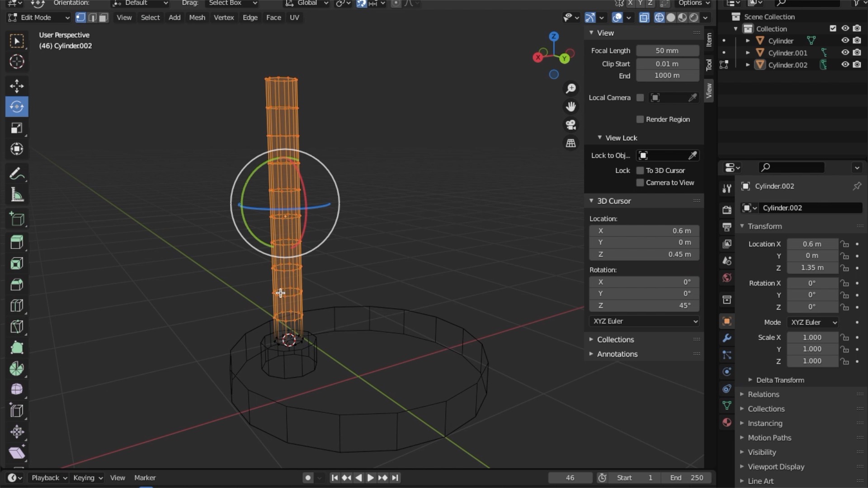The height and width of the screenshot is (488, 868).
Task: Enable the Render Region checkbox
Action: 640,119
